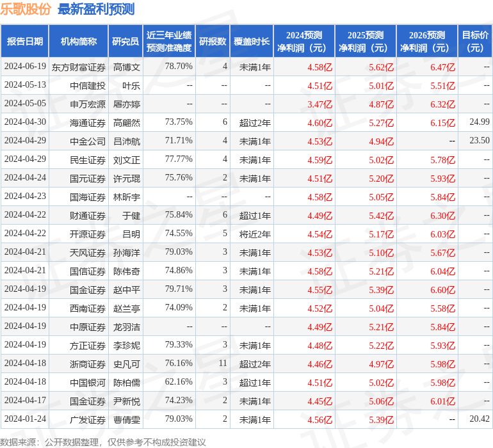Click analyst name 赵中平
This screenshot has height=448, width=493.
(126, 290)
